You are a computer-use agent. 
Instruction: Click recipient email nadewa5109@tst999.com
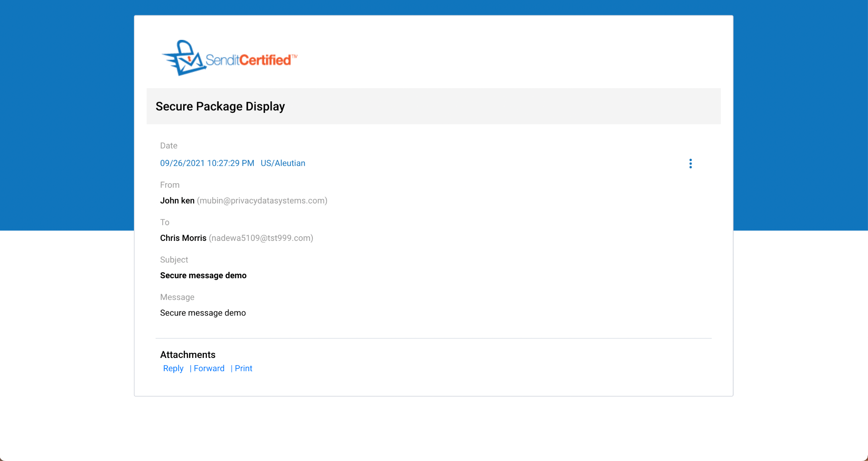coord(261,238)
